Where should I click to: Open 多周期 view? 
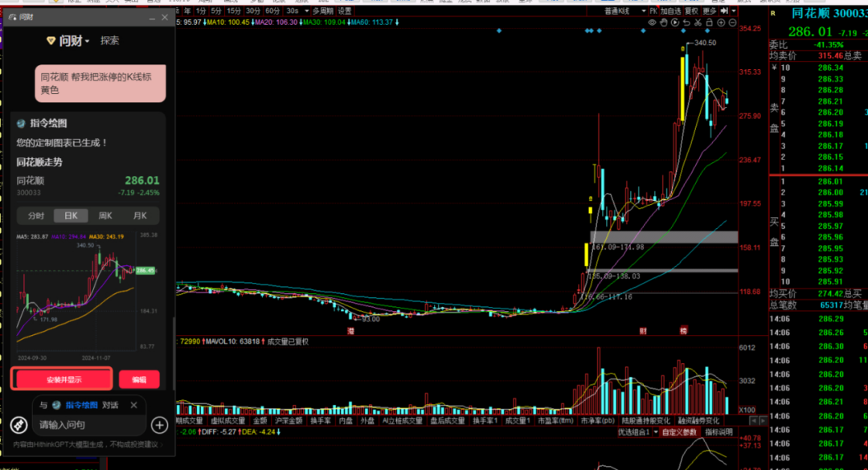tap(323, 11)
